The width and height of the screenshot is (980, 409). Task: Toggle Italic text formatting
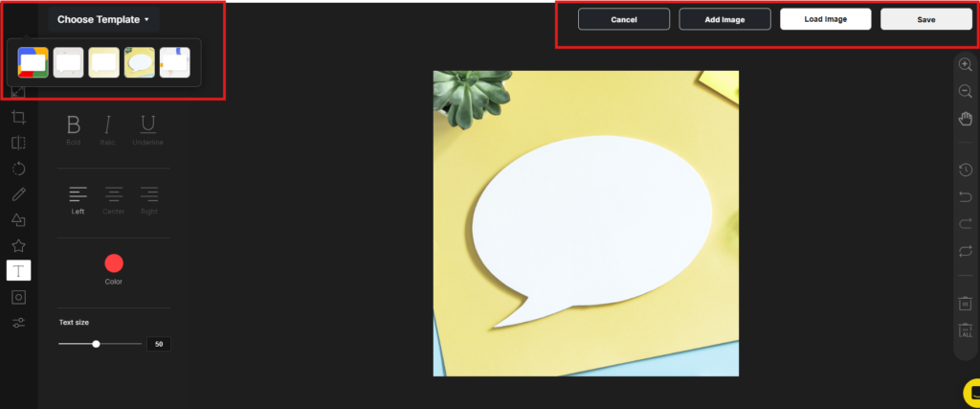(107, 125)
